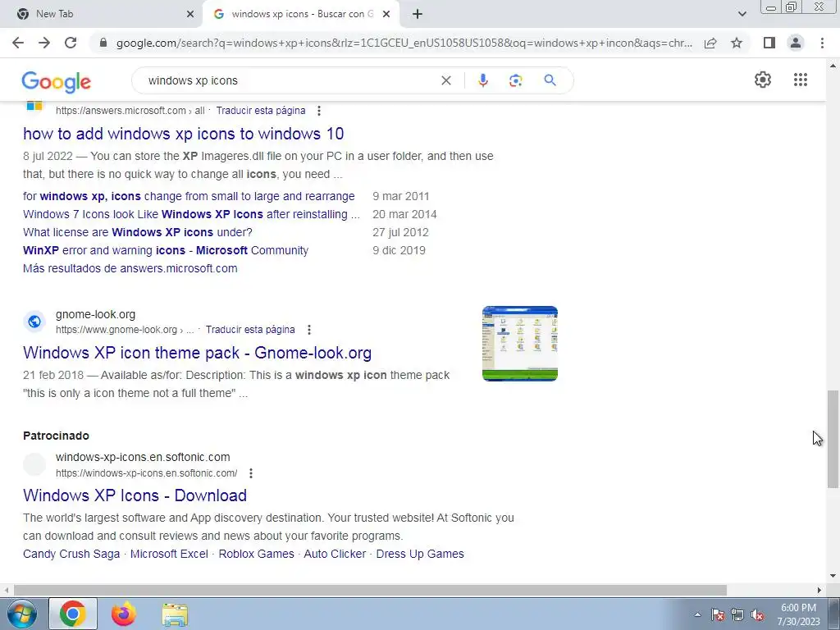The width and height of the screenshot is (840, 630).
Task: Open 'Más resultados de answers.microsoft.com'
Action: [130, 268]
